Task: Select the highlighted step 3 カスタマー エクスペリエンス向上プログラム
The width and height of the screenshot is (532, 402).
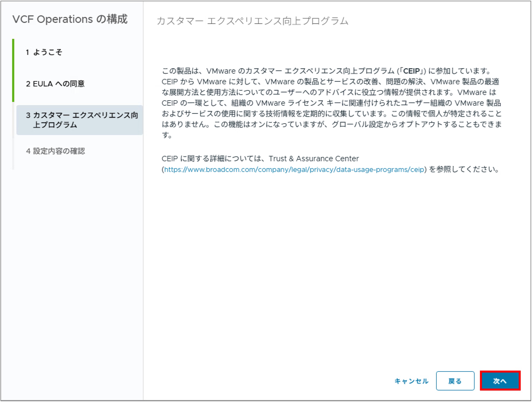Action: (80, 120)
